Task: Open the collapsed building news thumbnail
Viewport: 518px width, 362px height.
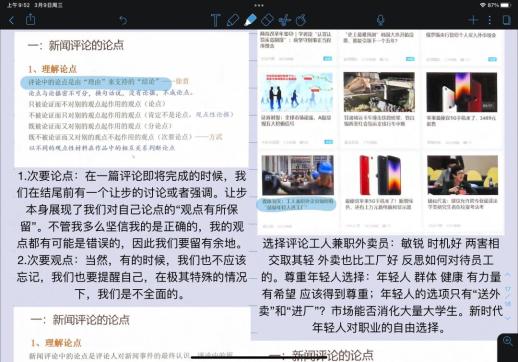Action: point(379,92)
